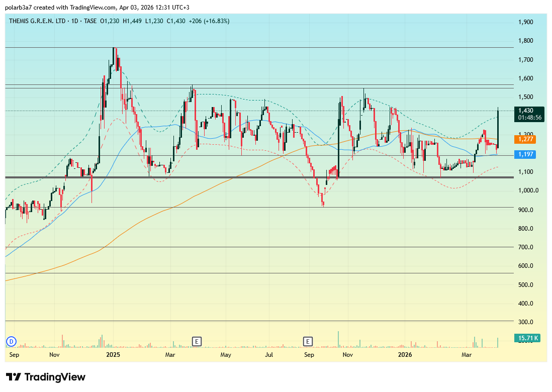Click the 300.0 price scale label
The image size is (552, 392).
point(526,322)
